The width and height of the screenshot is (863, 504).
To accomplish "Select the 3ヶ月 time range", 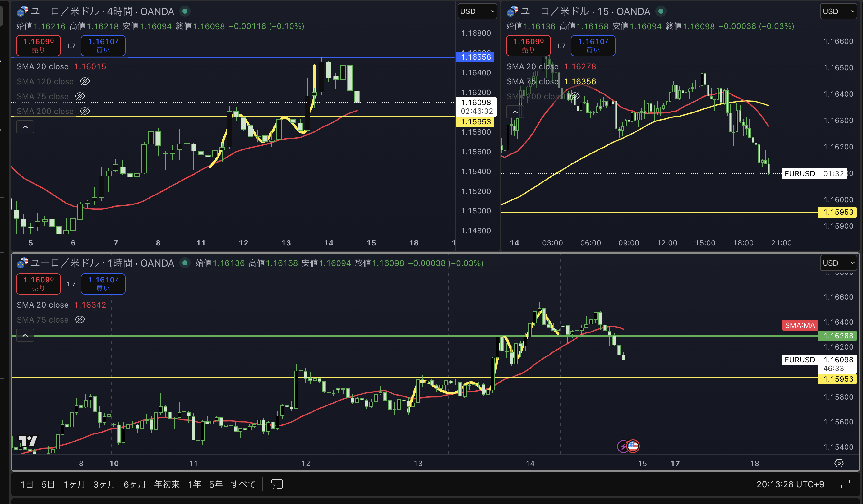I will pyautogui.click(x=104, y=484).
